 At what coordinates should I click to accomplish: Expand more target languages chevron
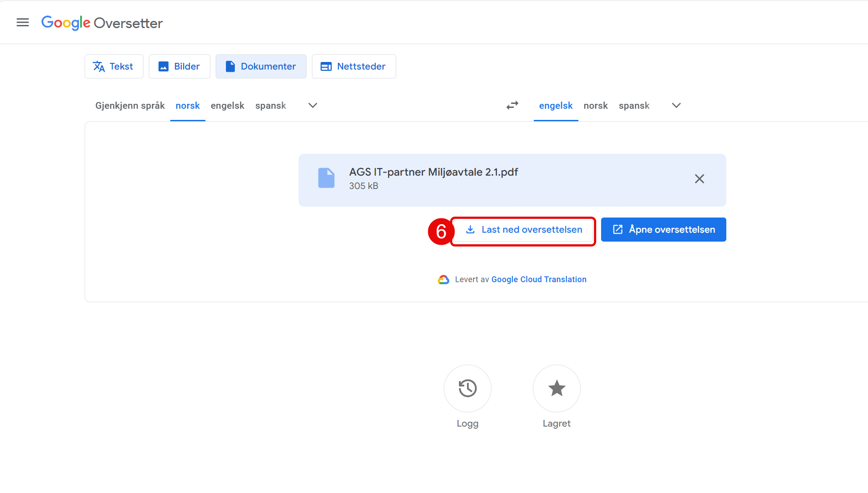click(676, 106)
